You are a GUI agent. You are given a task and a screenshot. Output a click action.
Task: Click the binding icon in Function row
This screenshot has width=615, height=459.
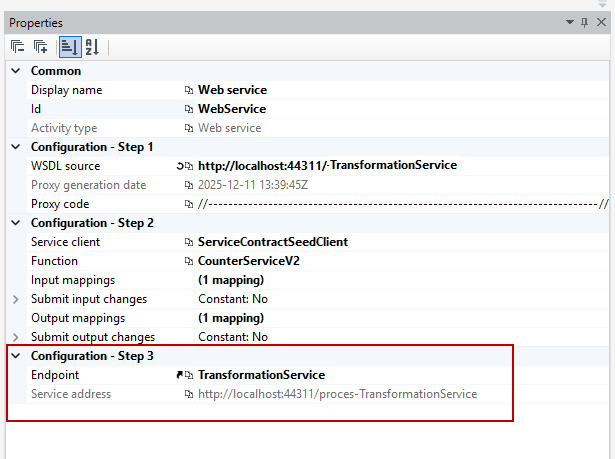point(189,261)
